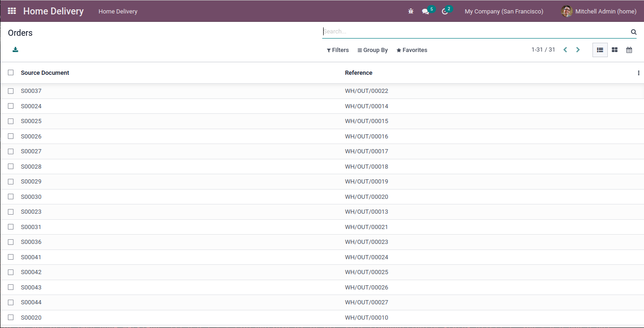Select checkbox for order S00031
Image resolution: width=644 pixels, height=328 pixels.
coord(11,227)
